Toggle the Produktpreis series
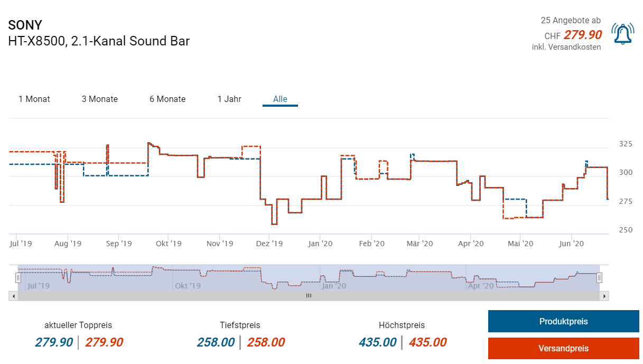 563,321
